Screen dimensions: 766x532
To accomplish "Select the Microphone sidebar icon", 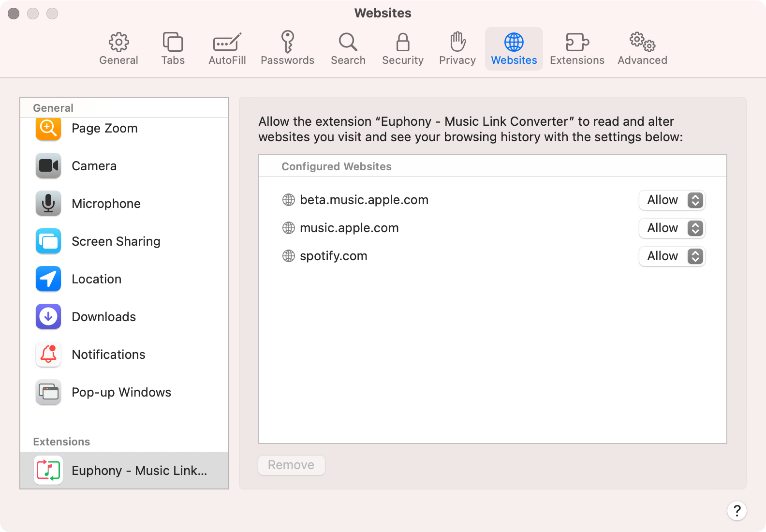I will tap(48, 204).
